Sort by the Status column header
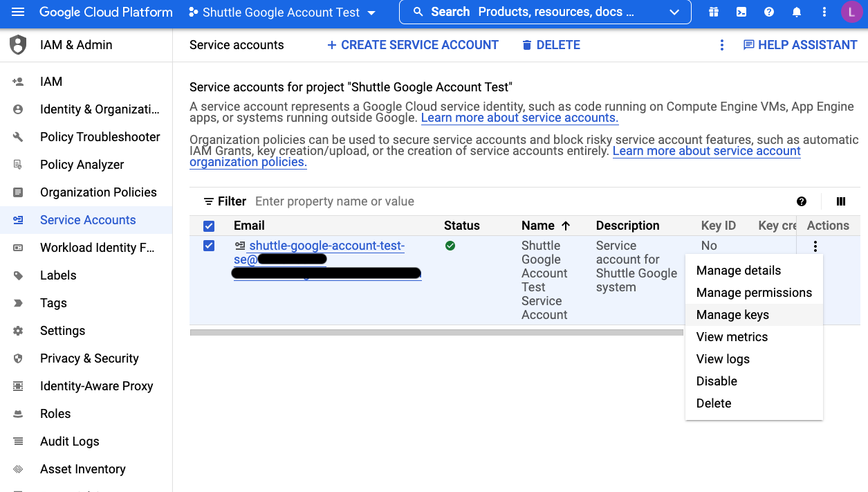The width and height of the screenshot is (868, 492). [461, 226]
